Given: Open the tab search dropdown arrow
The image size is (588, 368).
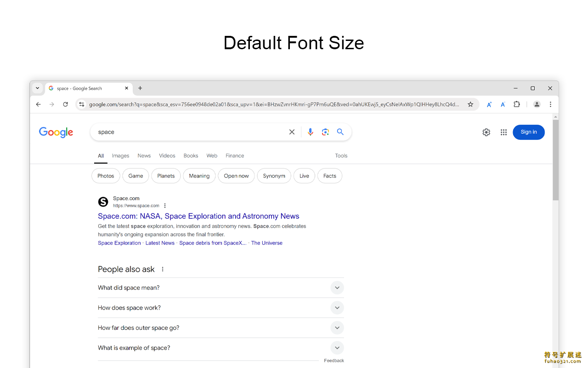Looking at the screenshot, I should [38, 88].
